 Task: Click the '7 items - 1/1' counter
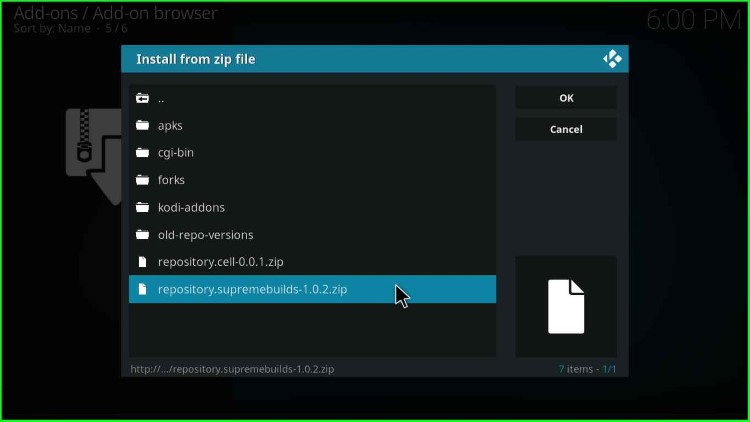[x=587, y=369]
